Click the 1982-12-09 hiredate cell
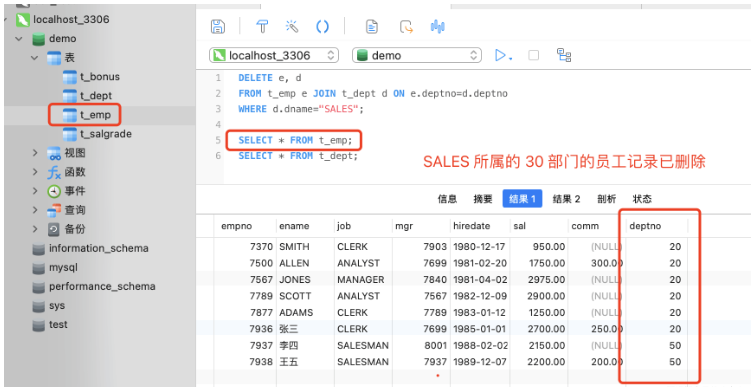 point(479,296)
